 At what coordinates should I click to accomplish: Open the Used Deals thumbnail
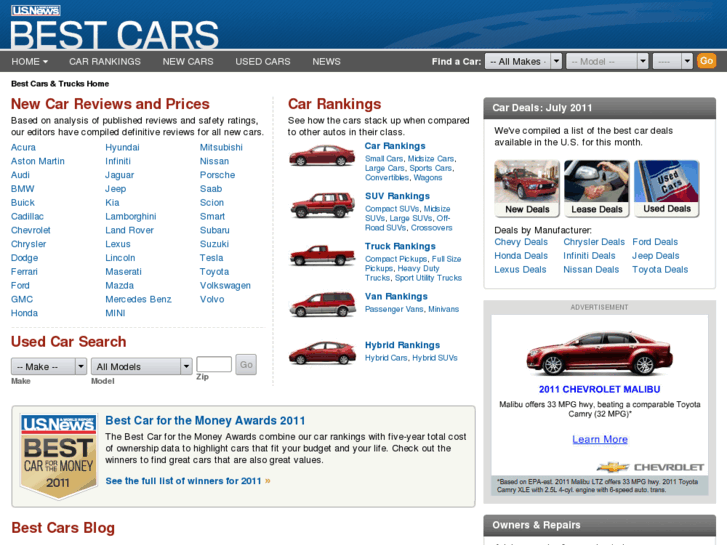coord(667,188)
